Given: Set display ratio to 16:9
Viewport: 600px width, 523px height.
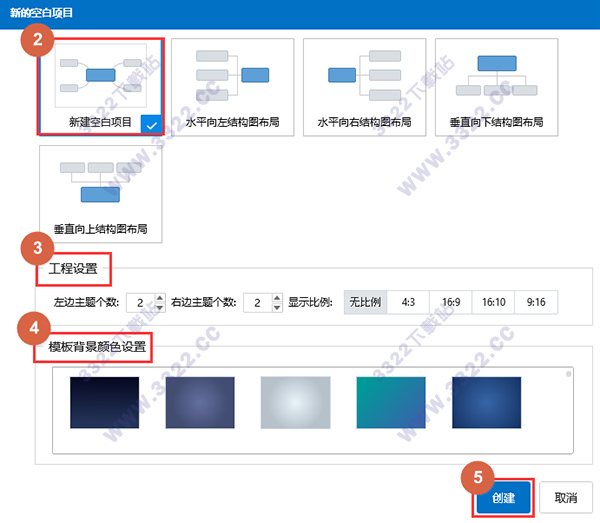Looking at the screenshot, I should click(x=451, y=302).
